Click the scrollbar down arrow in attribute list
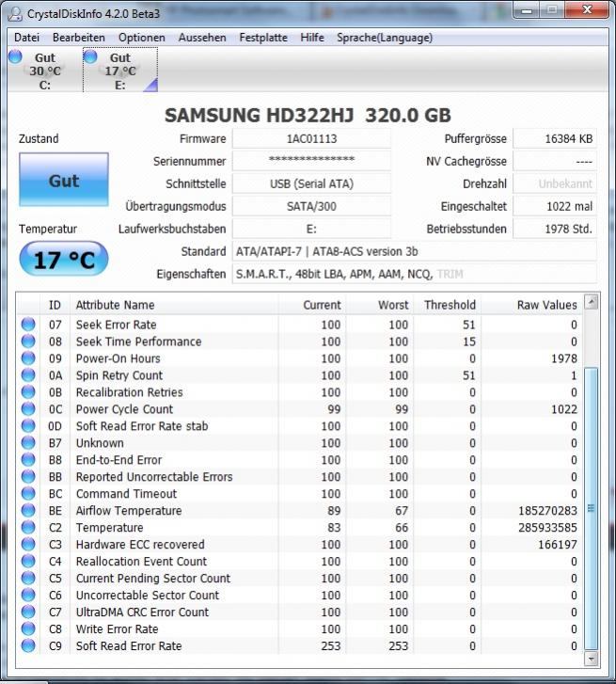 click(x=592, y=659)
